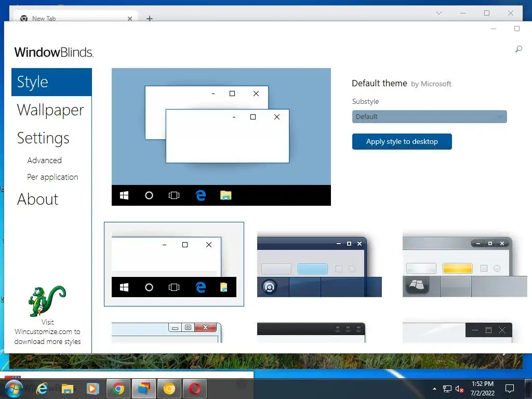Select the Aero-style red close button thumbnail
The height and width of the screenshot is (399, 532).
pyautogui.click(x=166, y=332)
